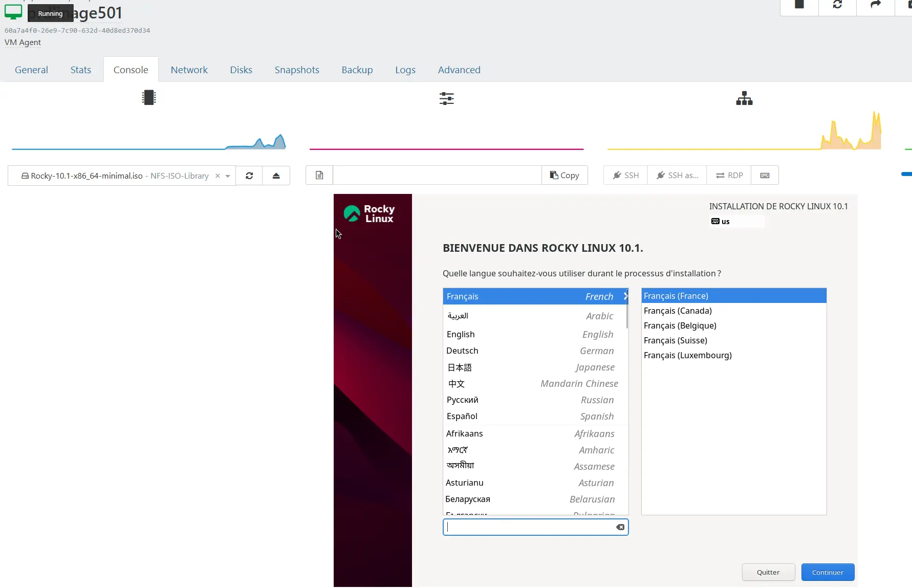Select the Français (Canada) locale
This screenshot has height=588, width=912.
coord(734,311)
